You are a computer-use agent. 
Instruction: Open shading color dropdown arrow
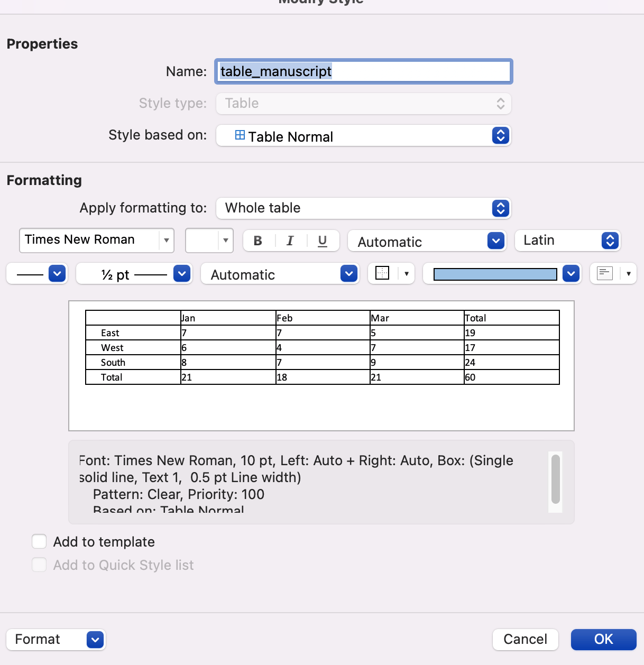[571, 273]
